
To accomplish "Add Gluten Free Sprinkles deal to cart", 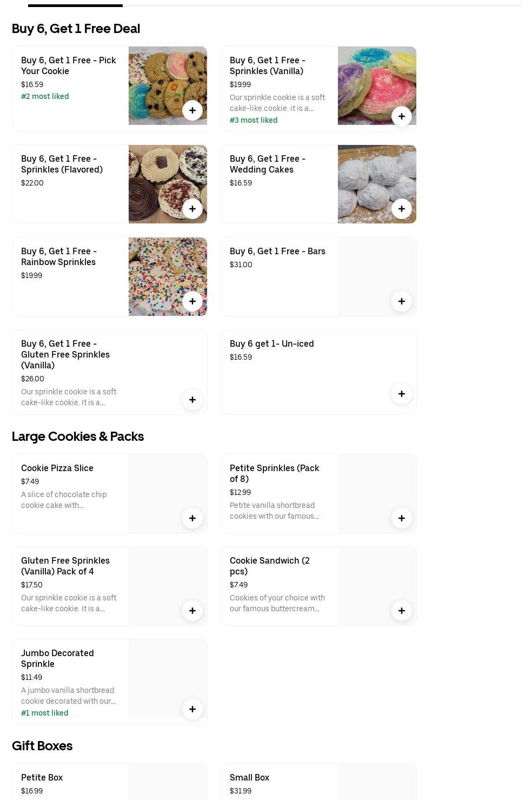I will point(192,400).
